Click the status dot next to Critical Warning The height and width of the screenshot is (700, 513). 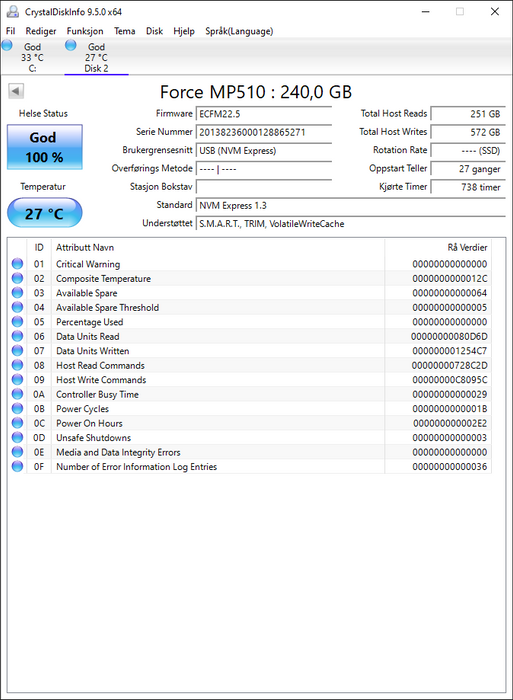[17, 264]
